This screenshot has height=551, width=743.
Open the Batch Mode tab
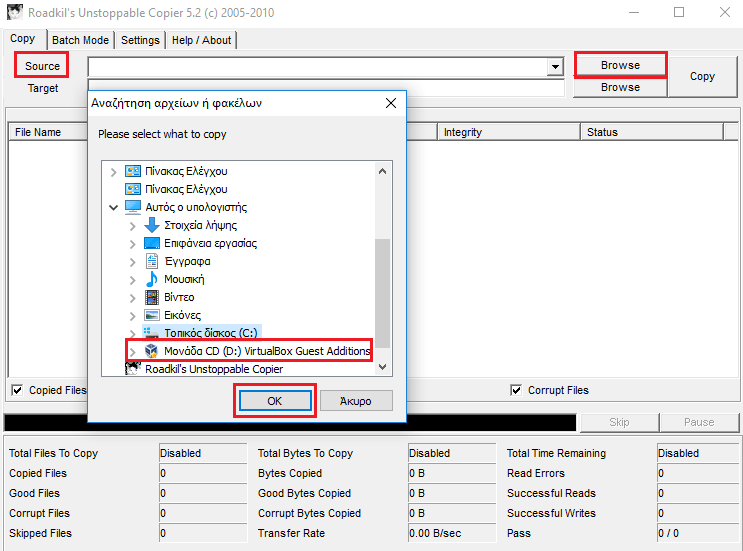[x=81, y=40]
